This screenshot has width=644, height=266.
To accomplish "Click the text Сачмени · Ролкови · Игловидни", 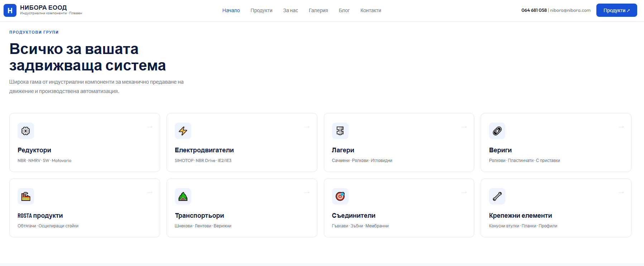I will coord(362,161).
